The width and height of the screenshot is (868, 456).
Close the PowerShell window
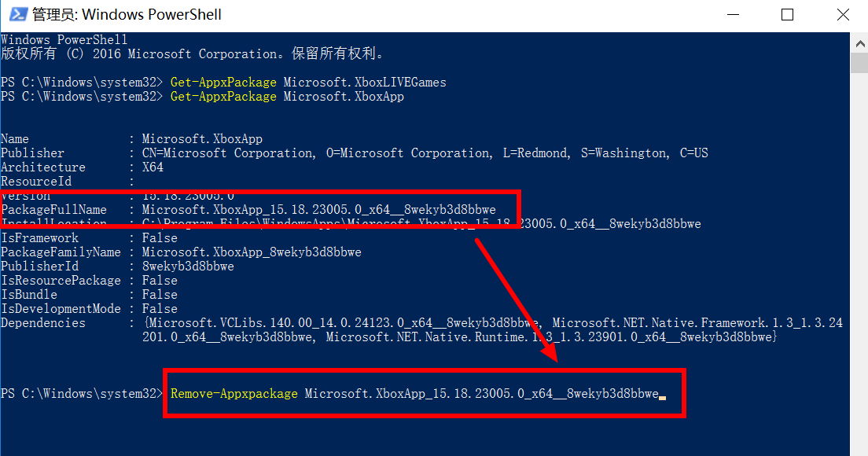coord(843,15)
